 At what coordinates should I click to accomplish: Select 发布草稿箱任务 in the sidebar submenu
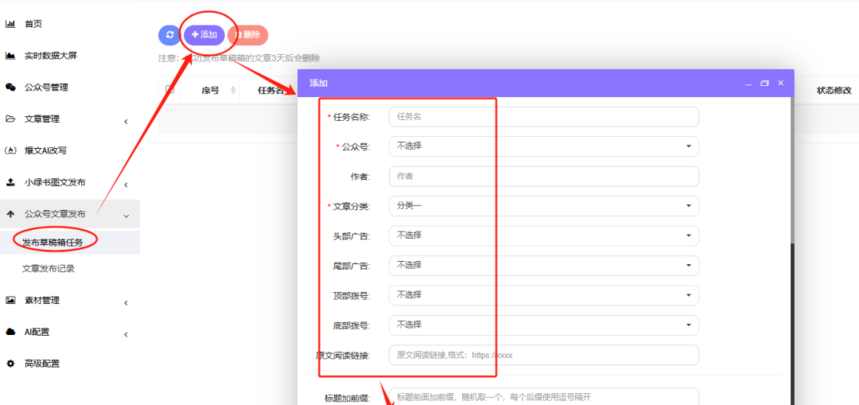60,241
